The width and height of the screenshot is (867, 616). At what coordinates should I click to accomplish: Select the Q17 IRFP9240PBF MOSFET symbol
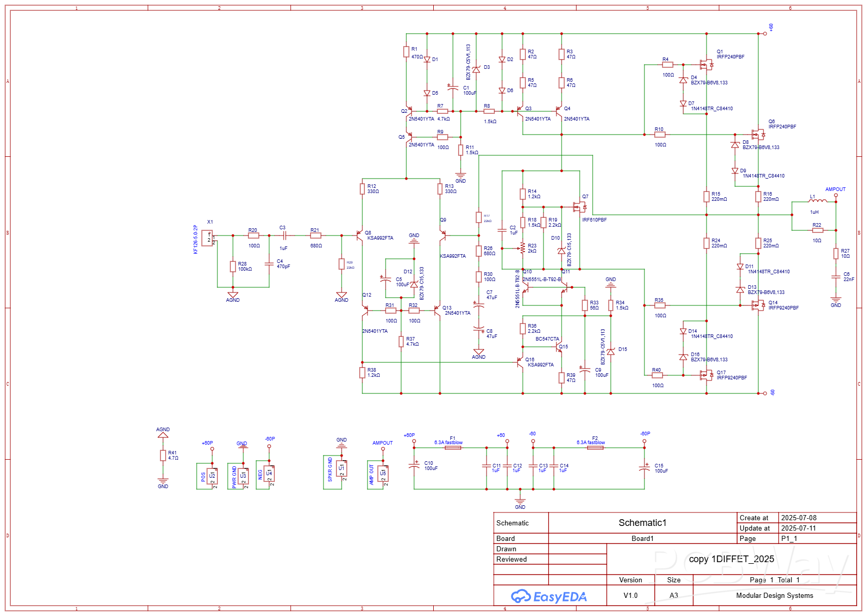(x=706, y=375)
